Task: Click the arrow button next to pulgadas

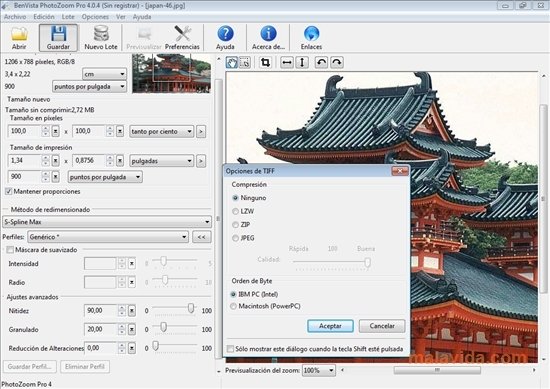Action: pos(201,161)
